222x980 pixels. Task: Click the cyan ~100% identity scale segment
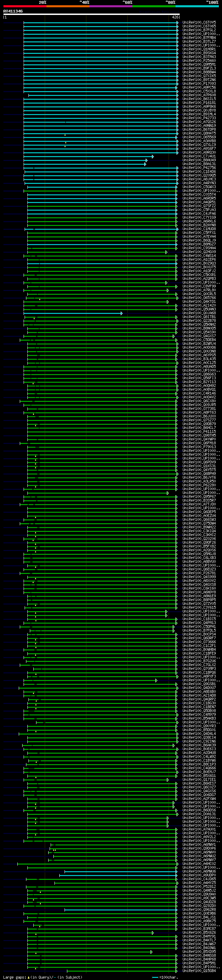(x=197, y=6)
